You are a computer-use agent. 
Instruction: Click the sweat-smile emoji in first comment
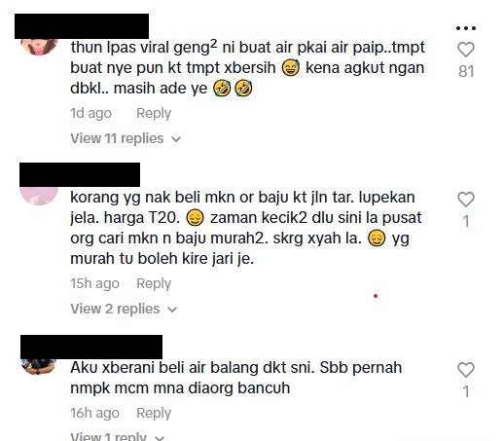pyautogui.click(x=290, y=68)
